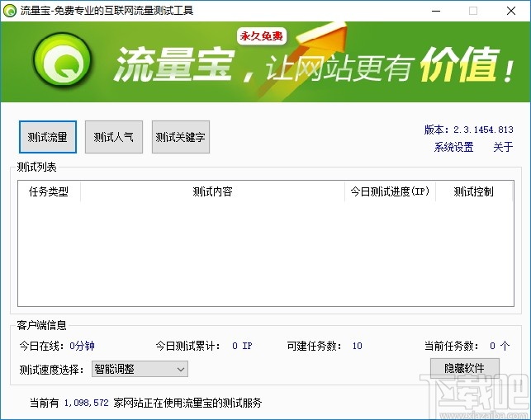Click the 测试列表 group label
This screenshot has height=420, width=531.
[36, 167]
